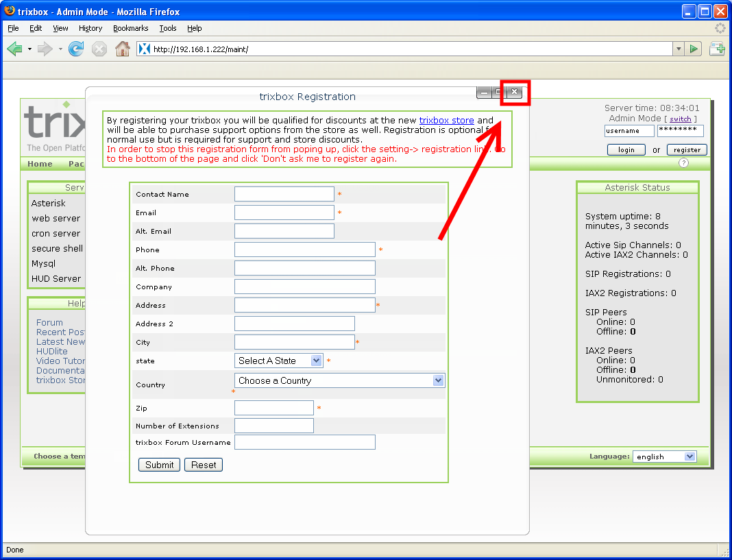This screenshot has width=732, height=560.
Task: Click the green Go arrow beside address bar
Action: [x=694, y=49]
